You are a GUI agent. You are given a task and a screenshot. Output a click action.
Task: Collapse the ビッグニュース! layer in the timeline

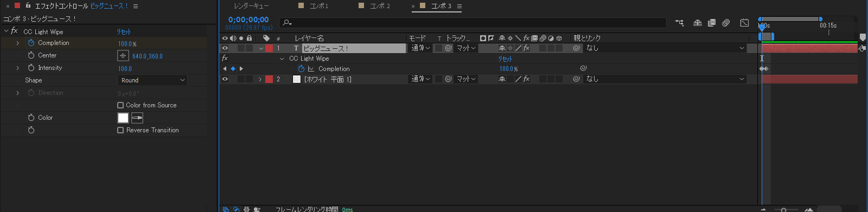tap(261, 48)
